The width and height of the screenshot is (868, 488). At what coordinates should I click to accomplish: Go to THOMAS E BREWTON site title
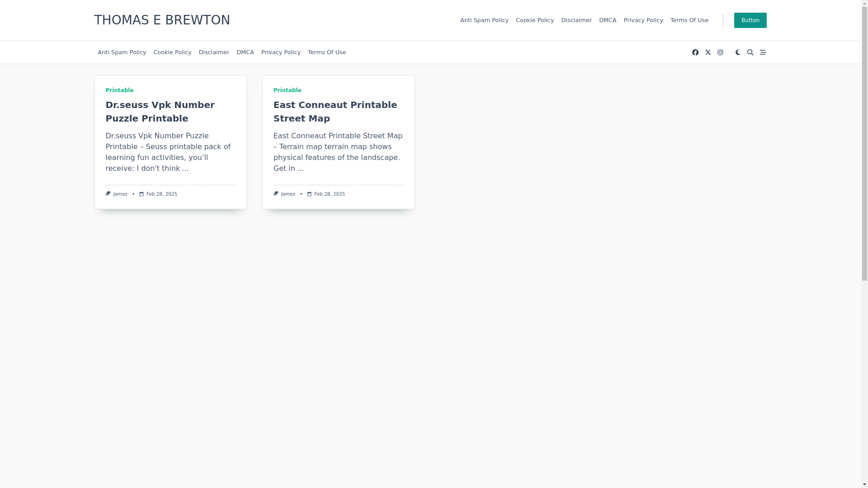162,20
